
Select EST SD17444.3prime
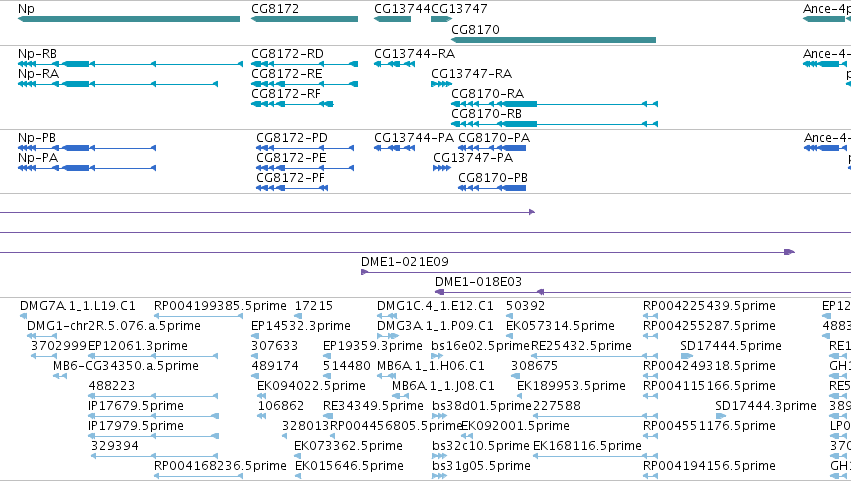[766, 406]
